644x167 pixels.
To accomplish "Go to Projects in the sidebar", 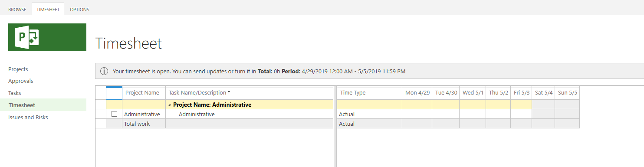I will click(18, 69).
